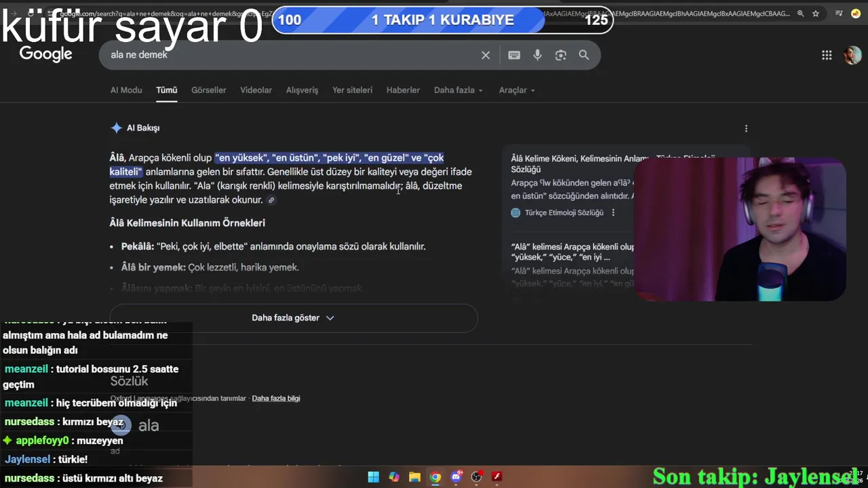Screen dimensions: 868x488
Task: Open the Windows Start menu
Action: point(374,477)
